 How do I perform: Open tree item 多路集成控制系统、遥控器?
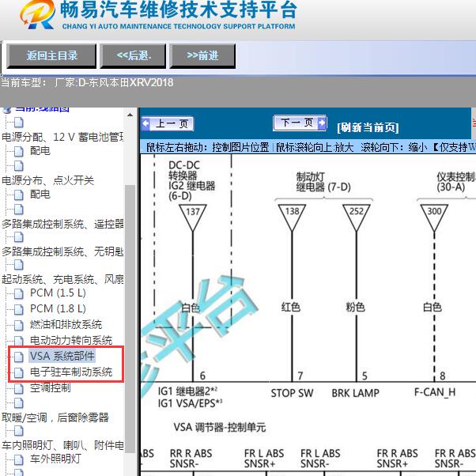[62, 224]
